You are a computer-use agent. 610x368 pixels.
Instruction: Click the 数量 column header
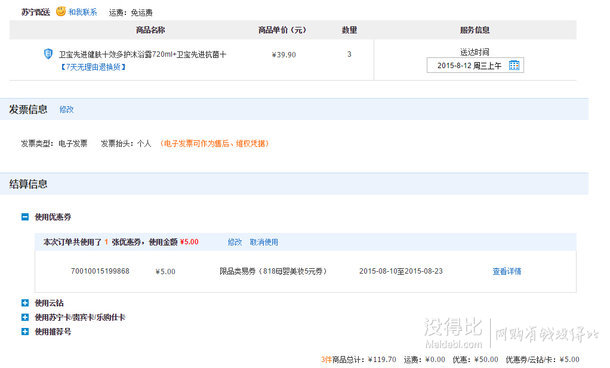pos(349,30)
